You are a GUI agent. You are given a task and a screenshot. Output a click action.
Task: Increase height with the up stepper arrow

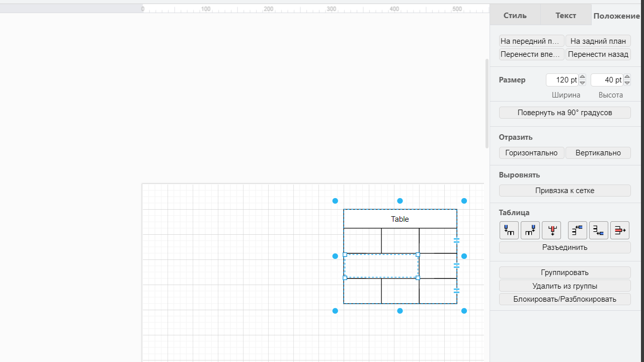627,77
